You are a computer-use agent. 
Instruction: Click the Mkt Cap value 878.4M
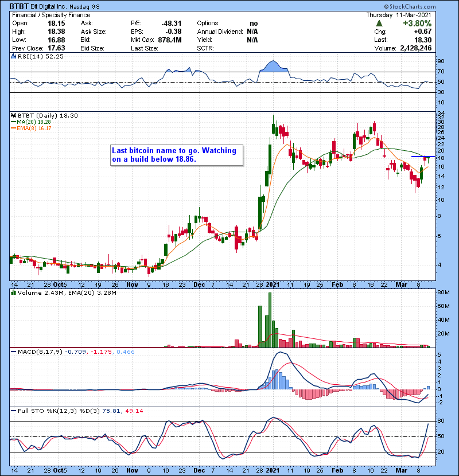click(x=169, y=40)
